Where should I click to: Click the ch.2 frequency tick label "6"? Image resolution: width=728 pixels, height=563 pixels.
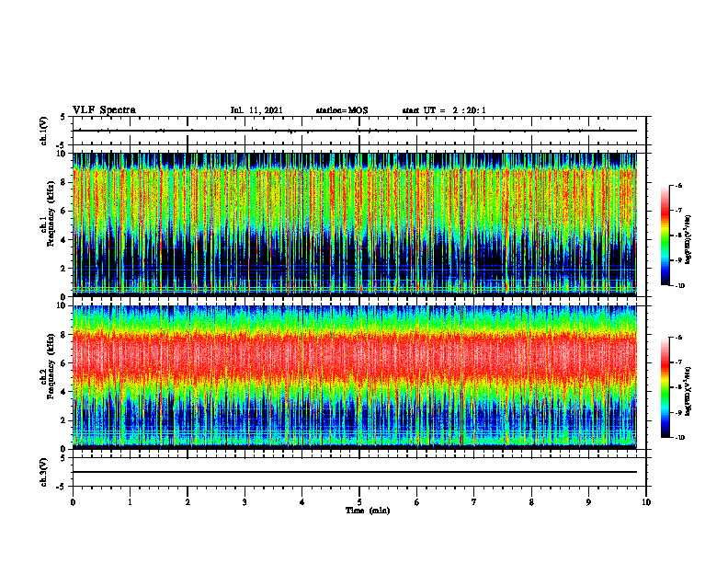(64, 363)
